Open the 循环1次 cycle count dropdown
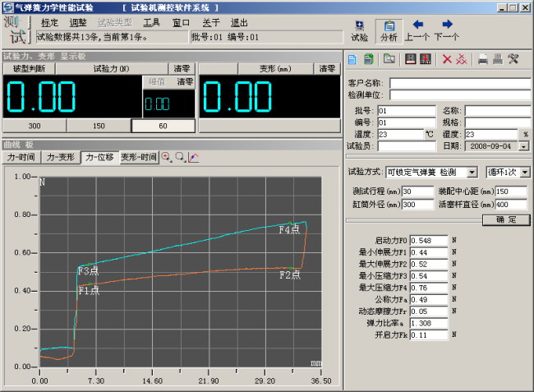 click(525, 173)
